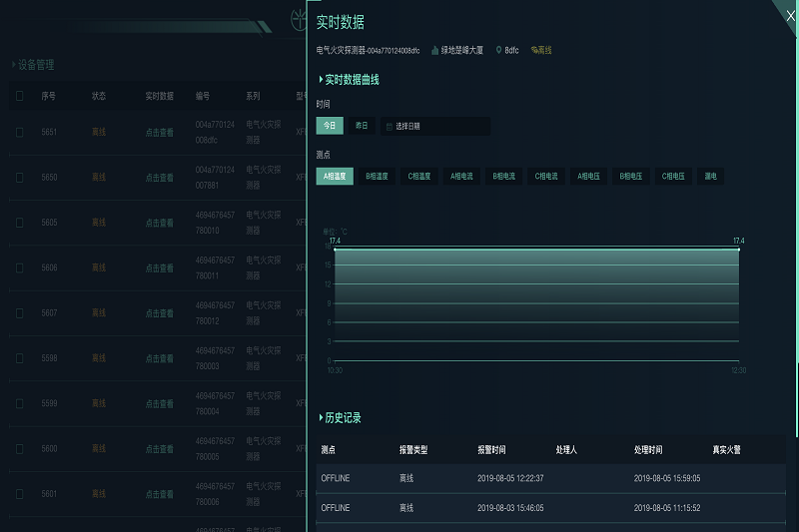
Task: Tick the checkbox for device row 5601
Action: tap(19, 494)
